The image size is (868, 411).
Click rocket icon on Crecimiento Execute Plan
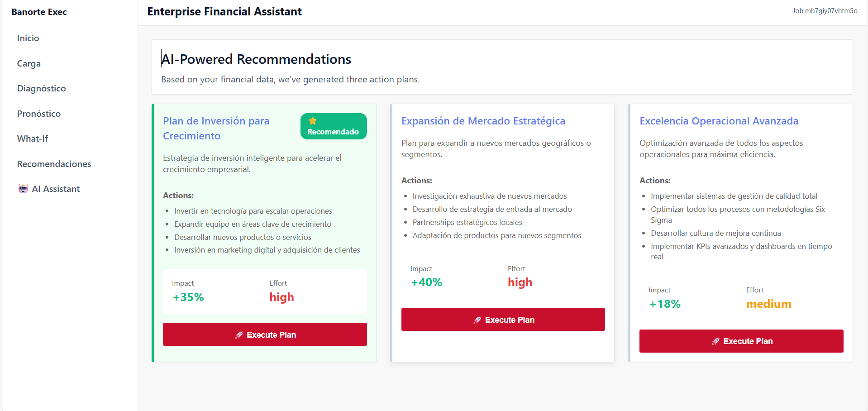coord(239,335)
